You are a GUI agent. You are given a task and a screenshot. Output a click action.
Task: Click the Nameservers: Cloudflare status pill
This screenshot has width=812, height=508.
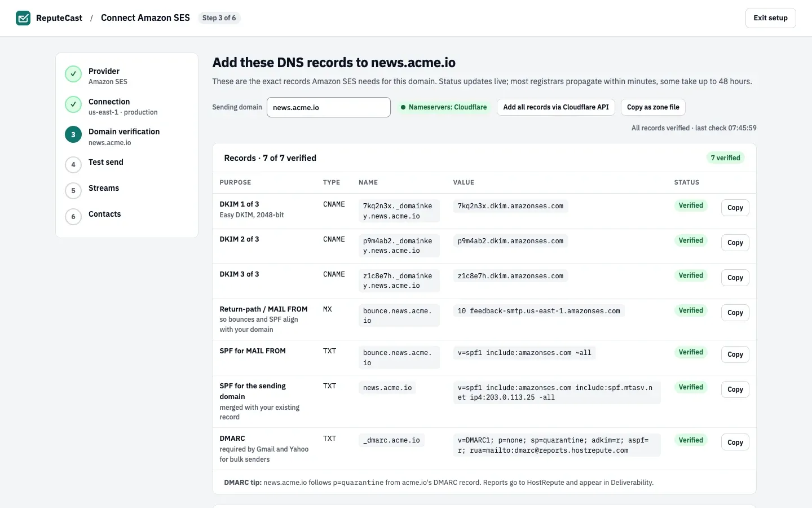[444, 107]
